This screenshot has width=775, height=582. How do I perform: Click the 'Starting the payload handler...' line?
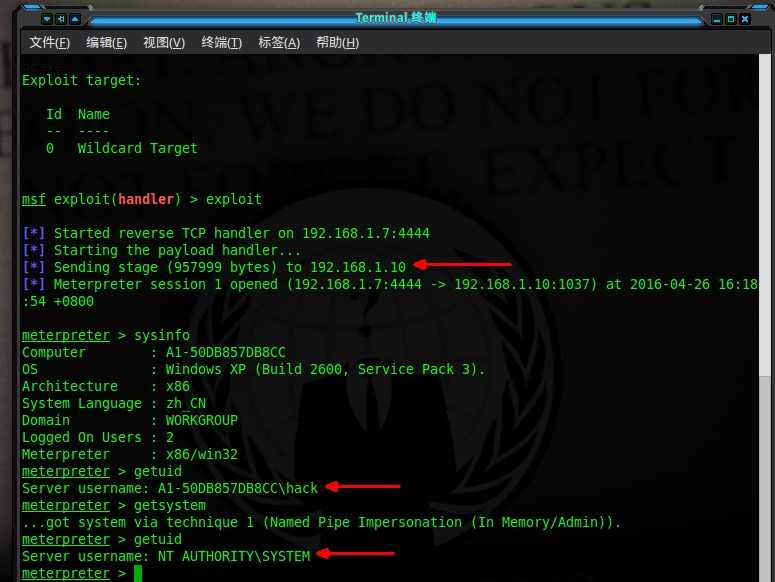[x=162, y=250]
